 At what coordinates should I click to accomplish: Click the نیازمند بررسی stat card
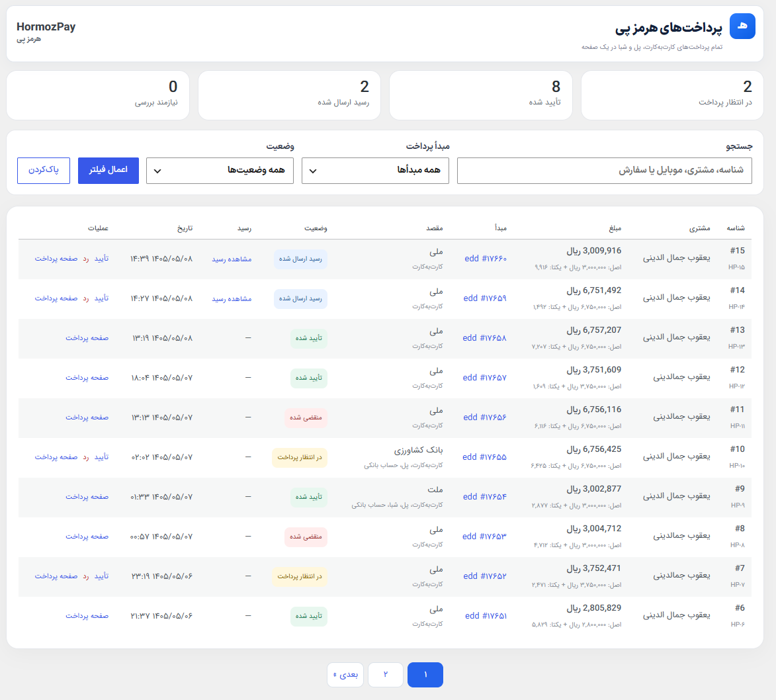[x=98, y=95]
